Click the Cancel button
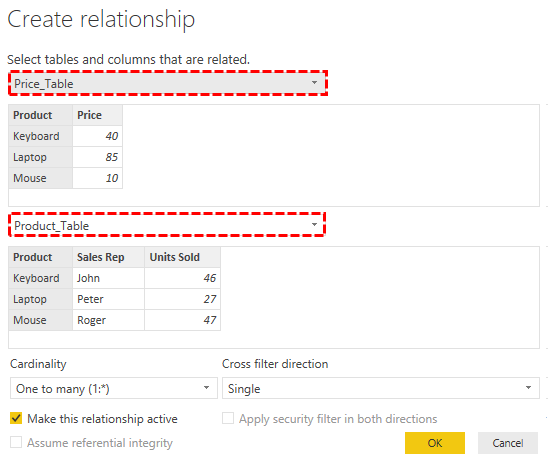 [x=507, y=443]
